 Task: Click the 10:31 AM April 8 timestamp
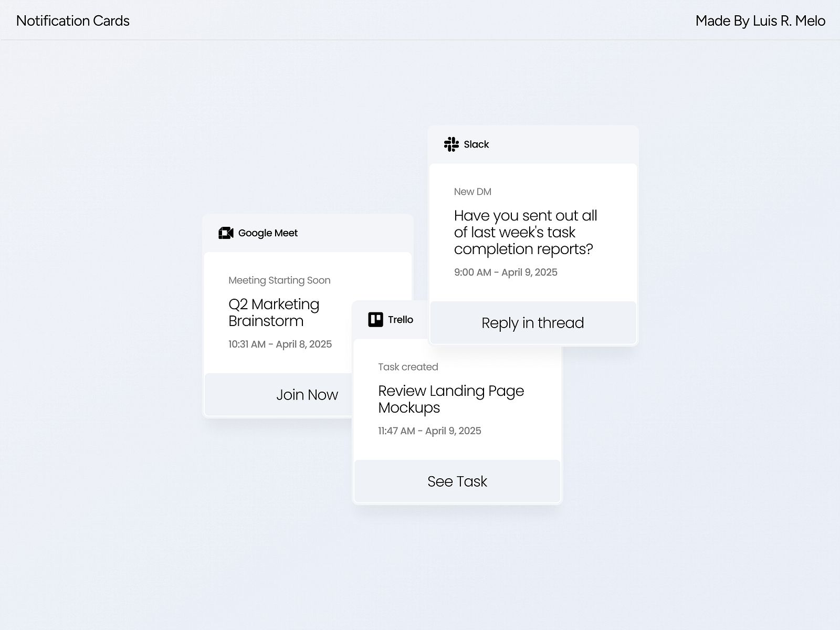point(280,344)
